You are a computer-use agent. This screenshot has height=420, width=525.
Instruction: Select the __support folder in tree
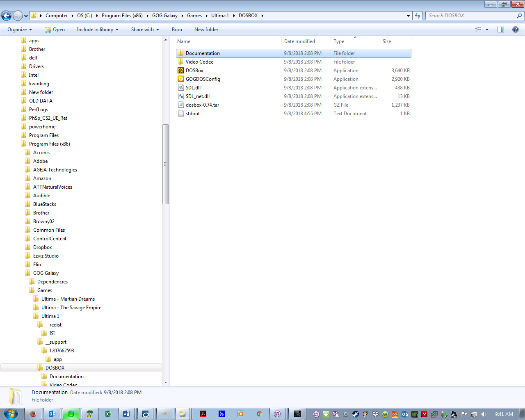point(55,342)
